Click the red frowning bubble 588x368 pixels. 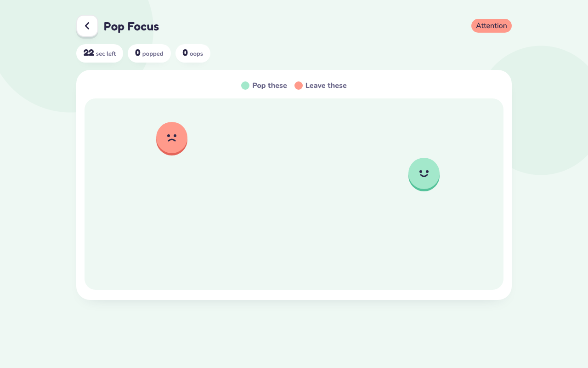tap(172, 138)
